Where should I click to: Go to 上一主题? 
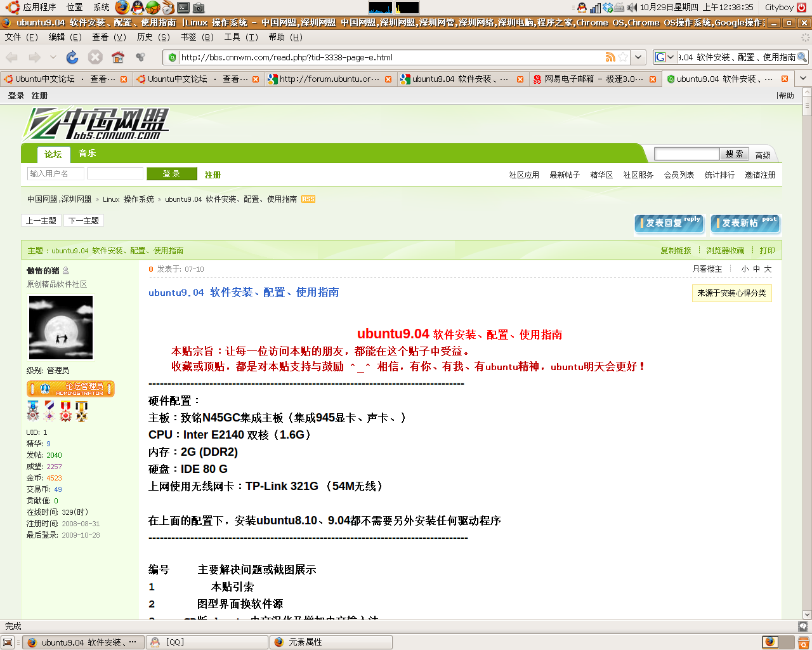pyautogui.click(x=41, y=220)
